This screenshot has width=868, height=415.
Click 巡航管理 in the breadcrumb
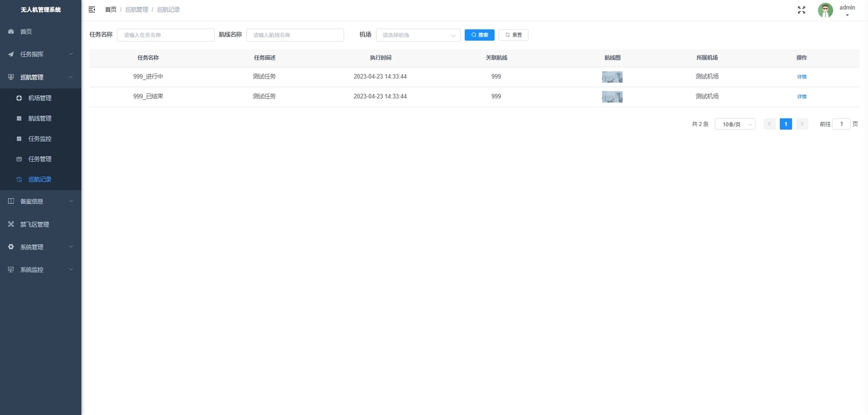pos(137,10)
